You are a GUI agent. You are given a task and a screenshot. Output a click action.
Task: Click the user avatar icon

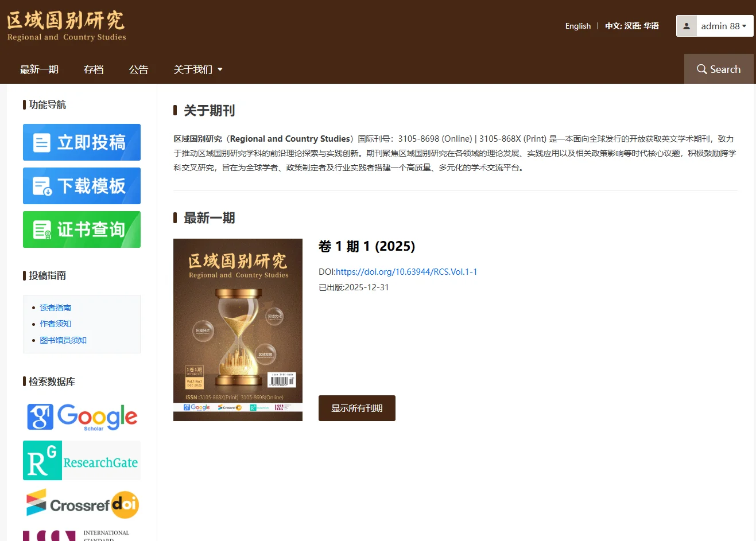(687, 26)
